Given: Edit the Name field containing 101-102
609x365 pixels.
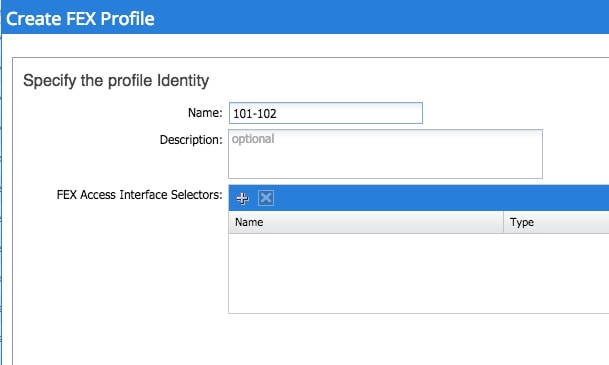Looking at the screenshot, I should click(x=325, y=113).
